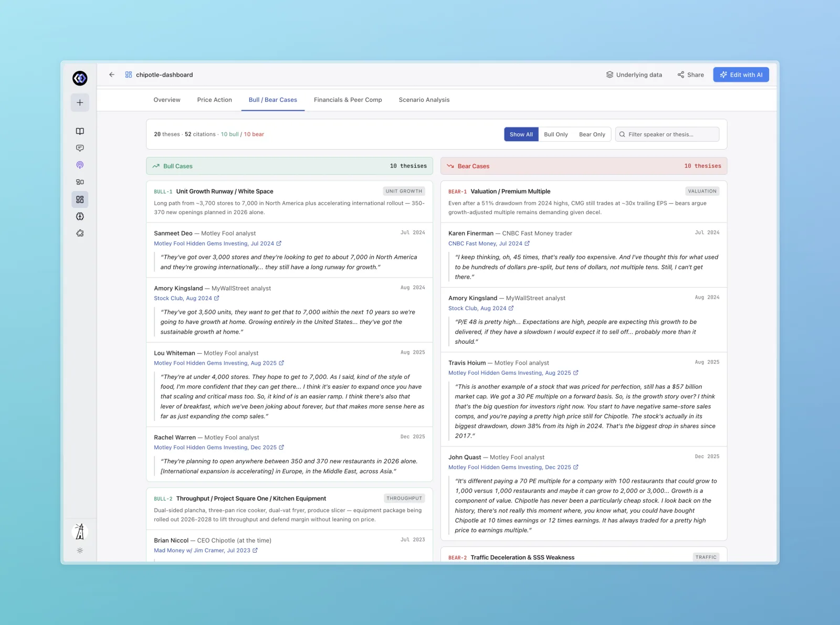This screenshot has height=625, width=840.
Task: Click the Share button
Action: click(690, 75)
